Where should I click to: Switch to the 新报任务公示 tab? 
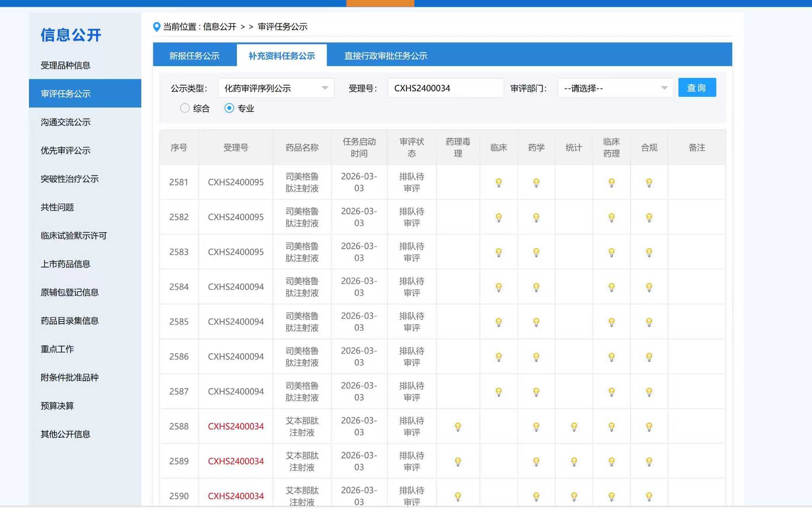pyautogui.click(x=194, y=56)
